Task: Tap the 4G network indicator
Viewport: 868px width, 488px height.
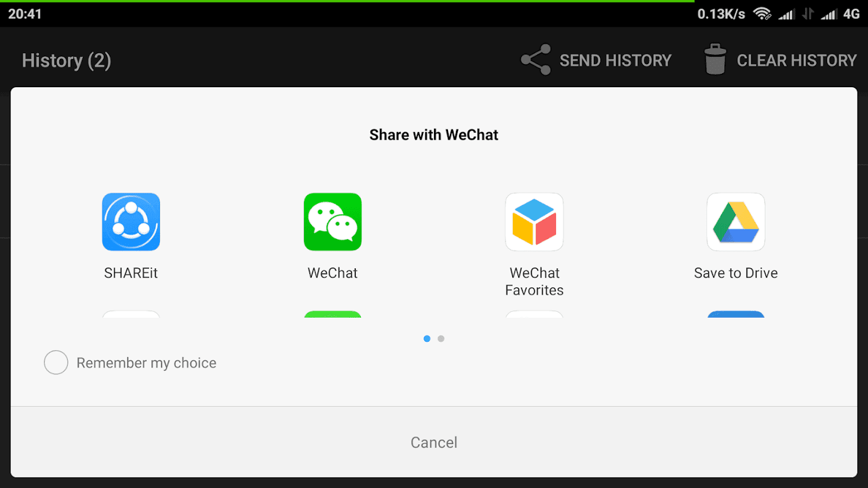Action: coord(852,13)
